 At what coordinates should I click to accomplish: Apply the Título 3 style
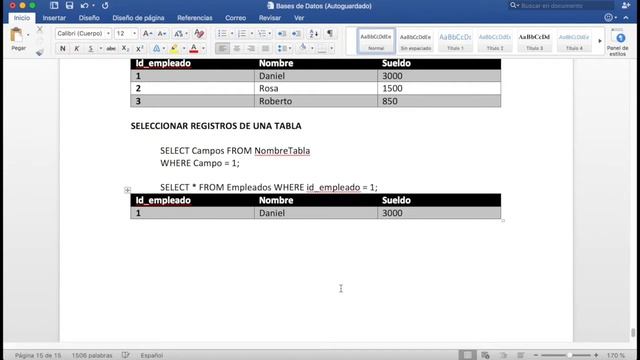[x=534, y=41]
